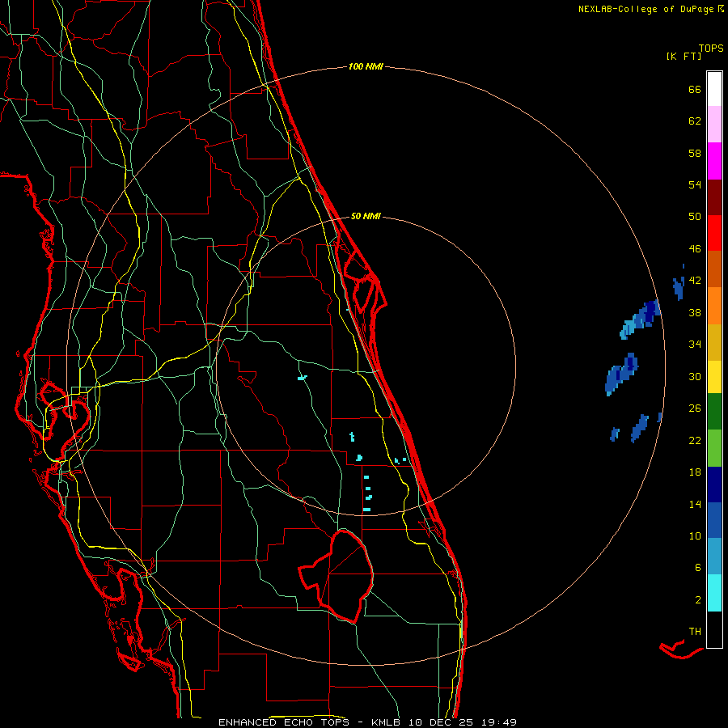Select the 50 NMI range ring label
This screenshot has height=728, width=728.
[366, 216]
